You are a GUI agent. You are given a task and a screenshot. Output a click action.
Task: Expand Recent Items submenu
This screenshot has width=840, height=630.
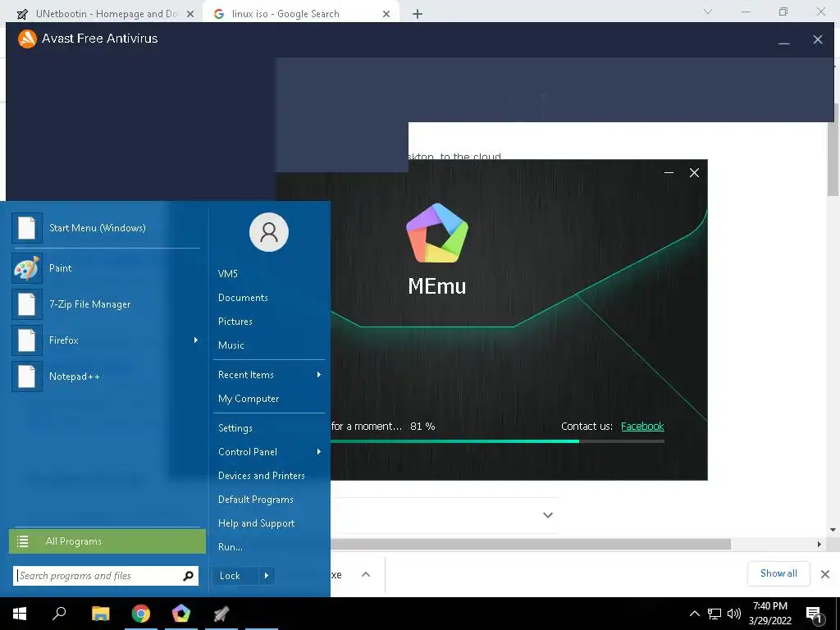(319, 374)
